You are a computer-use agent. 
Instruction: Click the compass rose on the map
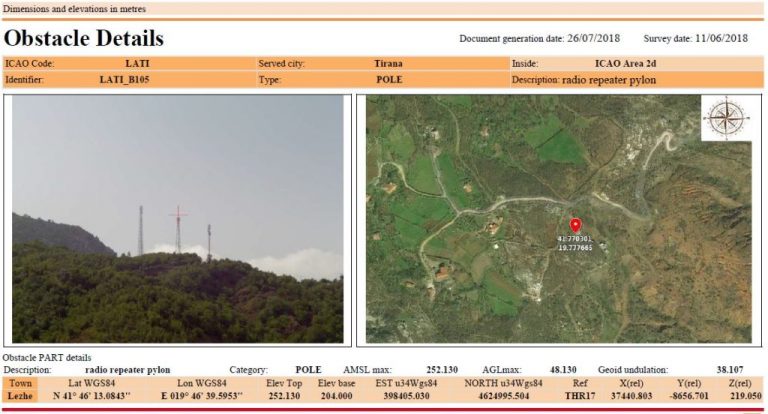click(x=726, y=119)
